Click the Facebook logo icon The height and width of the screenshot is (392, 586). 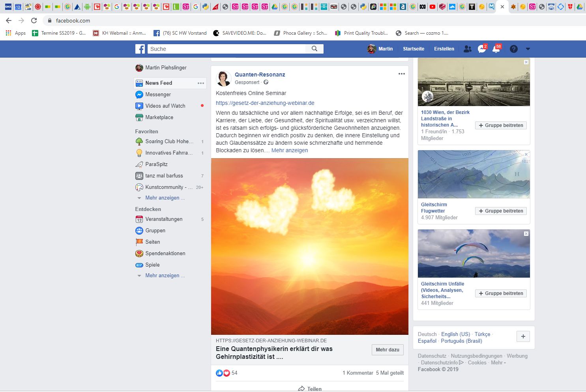click(x=140, y=49)
